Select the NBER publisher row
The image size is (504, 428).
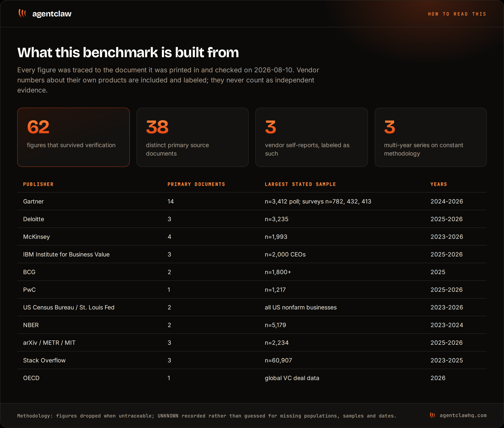click(252, 325)
